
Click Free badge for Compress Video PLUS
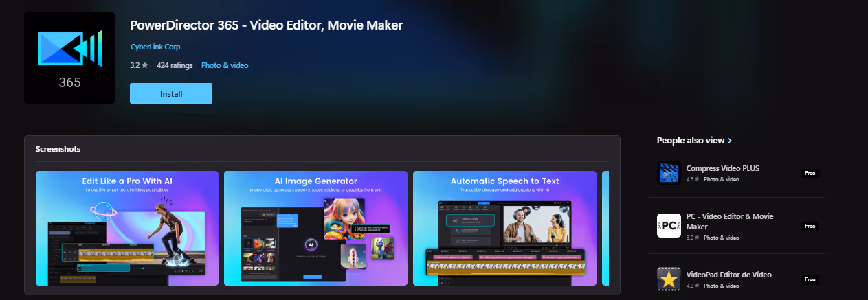click(811, 173)
